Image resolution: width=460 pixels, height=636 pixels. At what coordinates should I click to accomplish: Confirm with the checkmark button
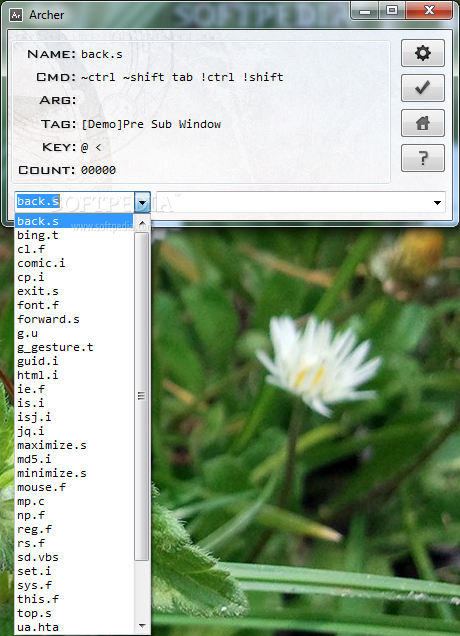click(423, 88)
